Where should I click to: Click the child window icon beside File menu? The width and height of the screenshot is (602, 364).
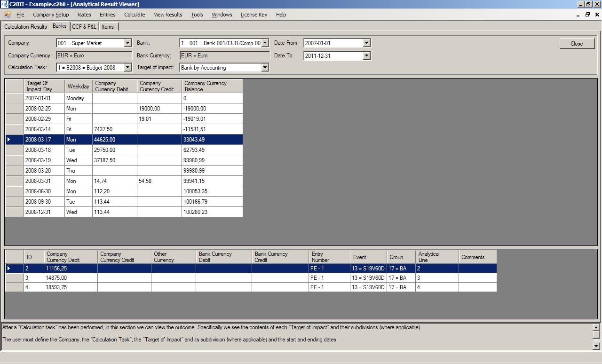7,15
